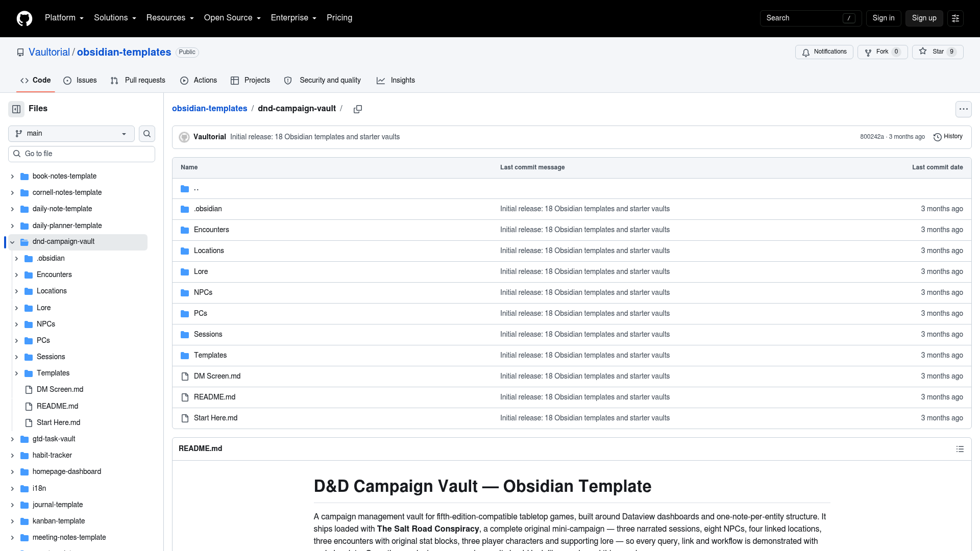Expand the Templates folder chevron in sidebar
Screen dimensions: 980x551
pos(16,373)
